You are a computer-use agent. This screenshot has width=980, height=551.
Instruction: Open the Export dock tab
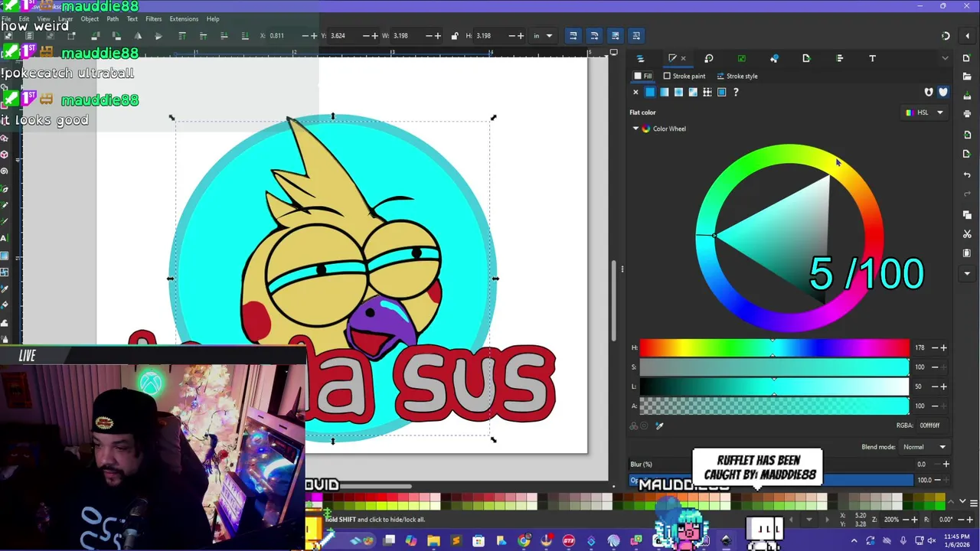tap(806, 58)
